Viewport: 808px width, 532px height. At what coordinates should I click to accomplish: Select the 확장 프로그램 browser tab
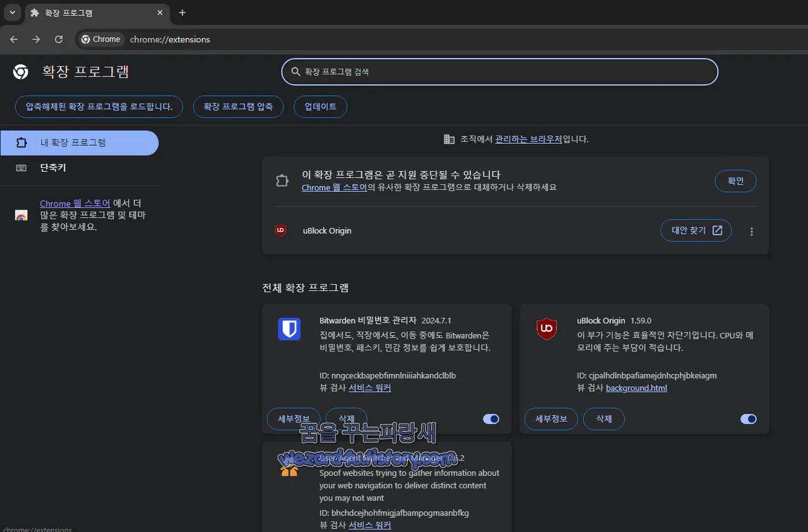pos(97,13)
